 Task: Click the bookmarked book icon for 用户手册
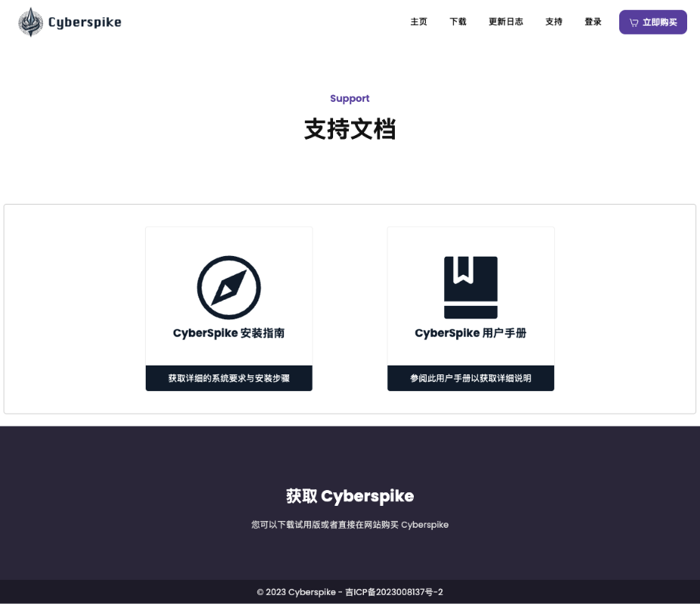click(470, 288)
